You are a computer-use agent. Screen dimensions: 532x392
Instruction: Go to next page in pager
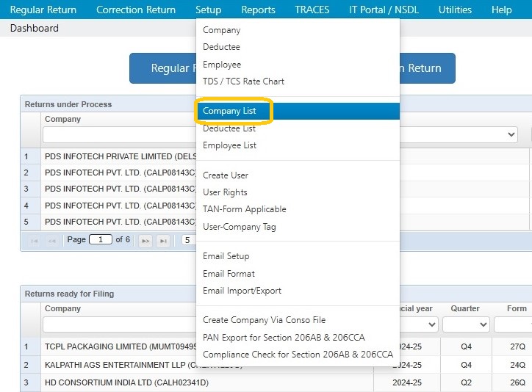(x=145, y=241)
